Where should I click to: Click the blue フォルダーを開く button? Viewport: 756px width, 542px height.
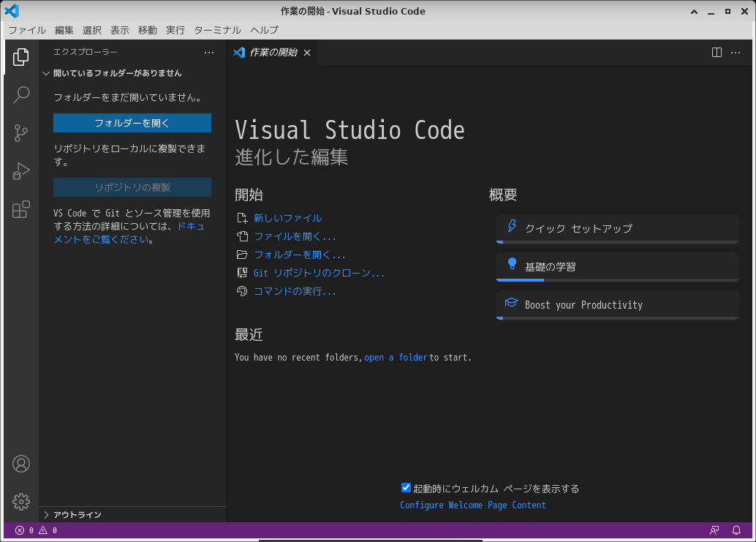click(x=132, y=123)
